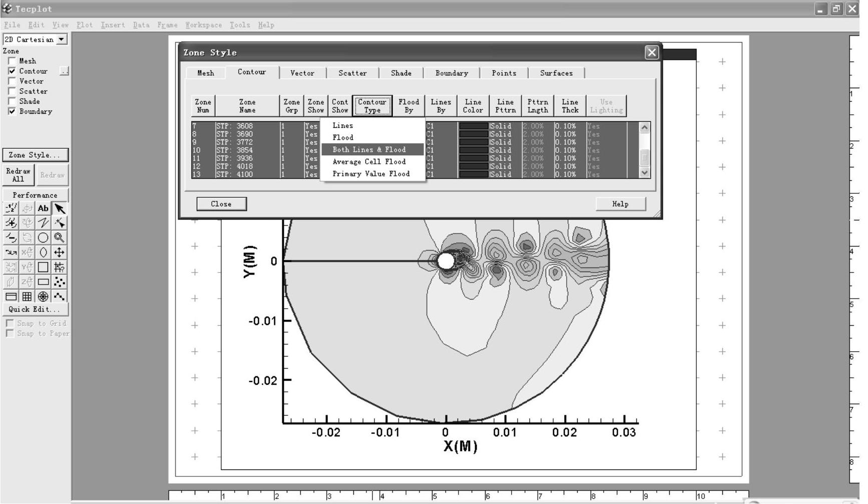This screenshot has height=504, width=868.
Task: Choose the extract discrete points tool
Action: point(59,282)
